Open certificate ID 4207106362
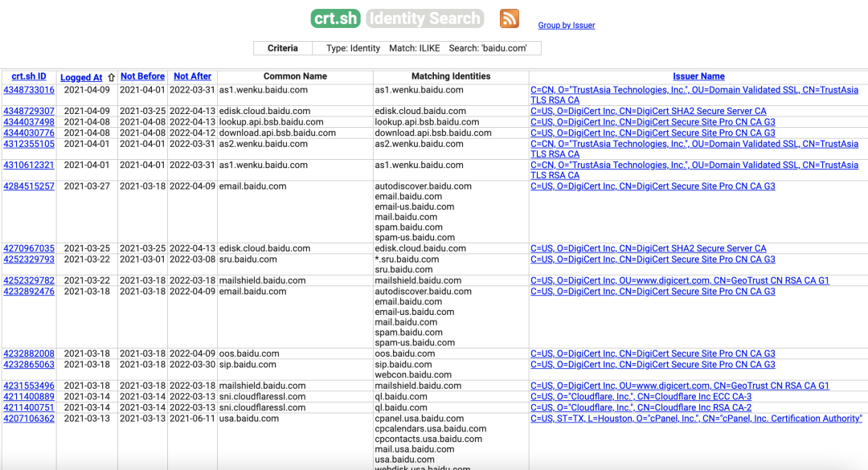The image size is (868, 470). coord(29,419)
